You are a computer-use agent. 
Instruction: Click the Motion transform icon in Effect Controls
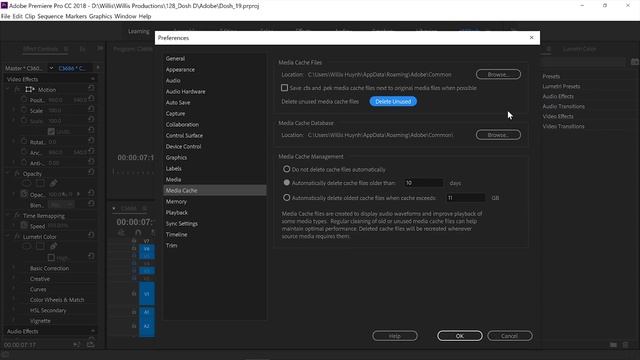pos(30,89)
